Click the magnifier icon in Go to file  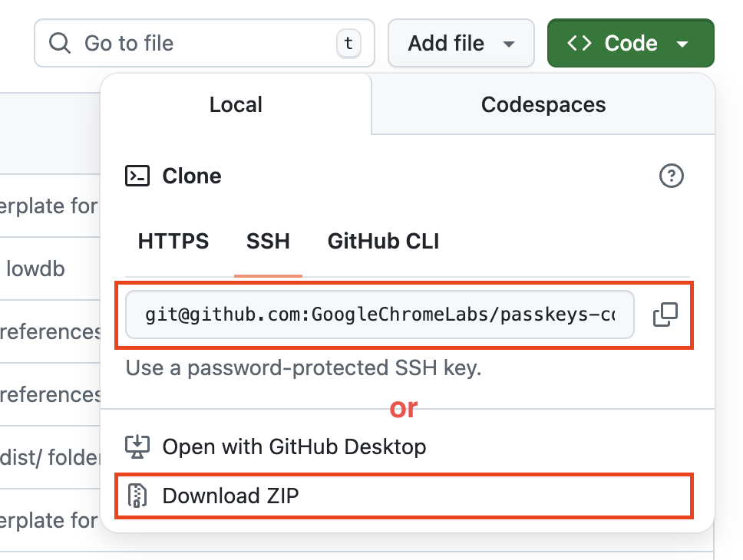click(x=60, y=43)
